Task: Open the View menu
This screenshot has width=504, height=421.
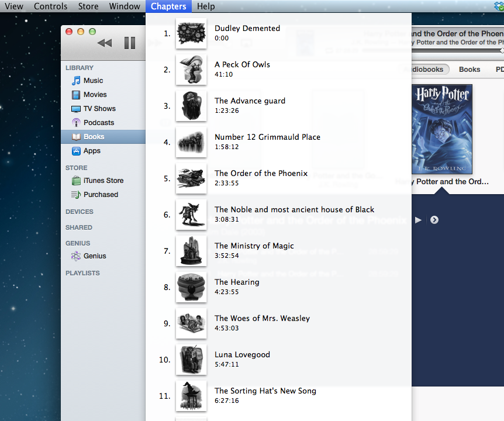Action: click(14, 6)
